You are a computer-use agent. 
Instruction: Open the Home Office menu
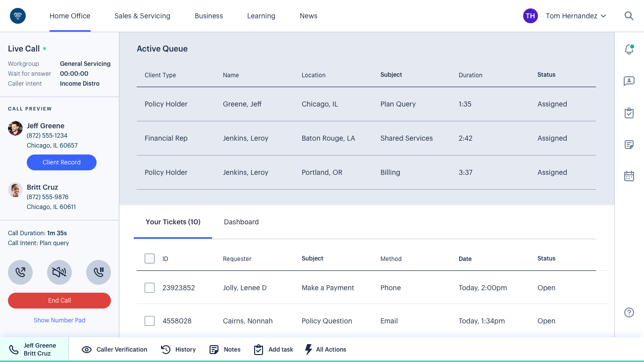(70, 16)
